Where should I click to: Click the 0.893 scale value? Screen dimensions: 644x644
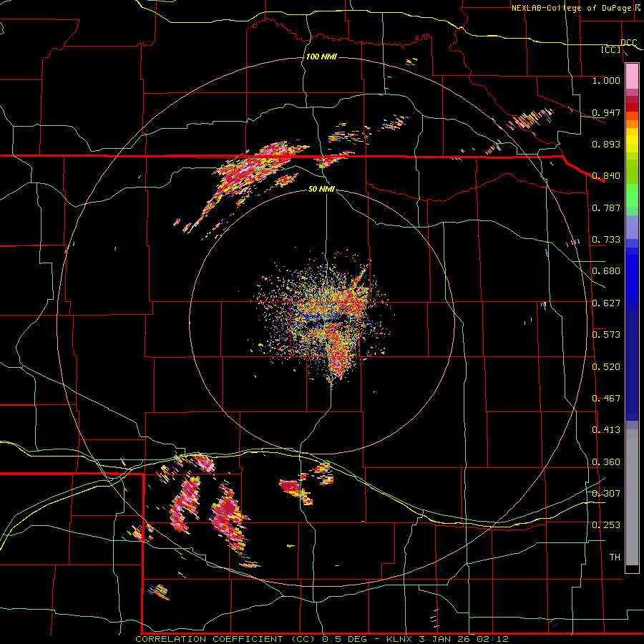pos(606,144)
